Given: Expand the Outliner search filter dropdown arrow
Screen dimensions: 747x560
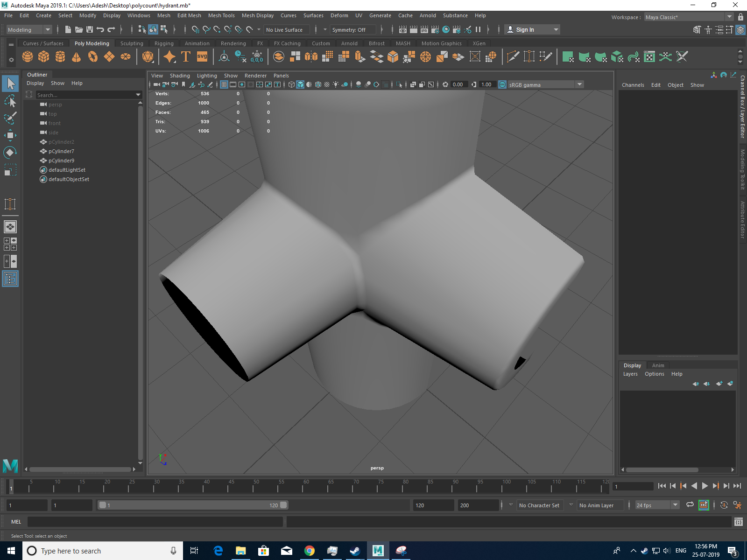Looking at the screenshot, I should pos(138,95).
